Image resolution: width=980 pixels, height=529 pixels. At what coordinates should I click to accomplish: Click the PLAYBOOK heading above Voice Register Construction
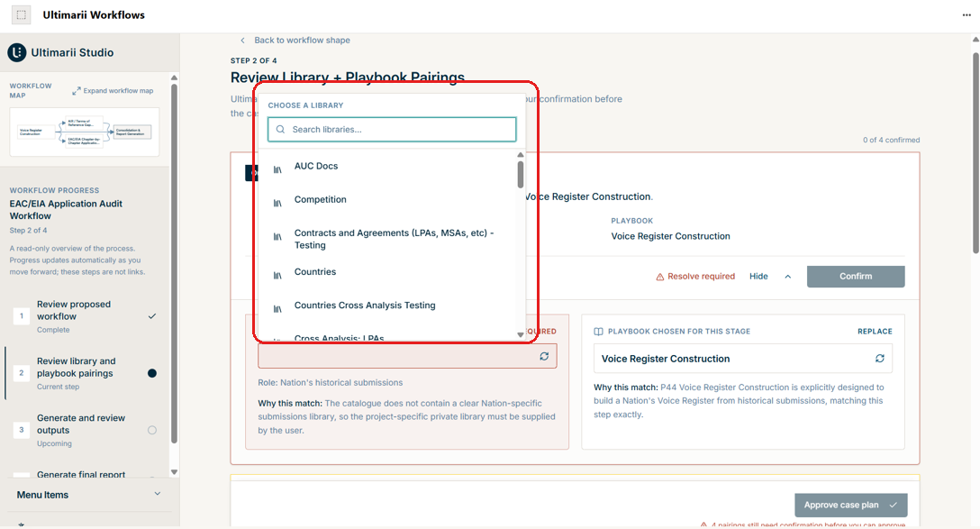(632, 221)
